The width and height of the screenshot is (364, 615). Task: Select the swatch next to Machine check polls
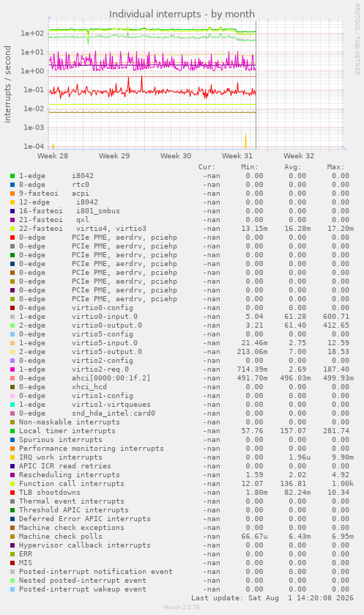[x=12, y=537]
